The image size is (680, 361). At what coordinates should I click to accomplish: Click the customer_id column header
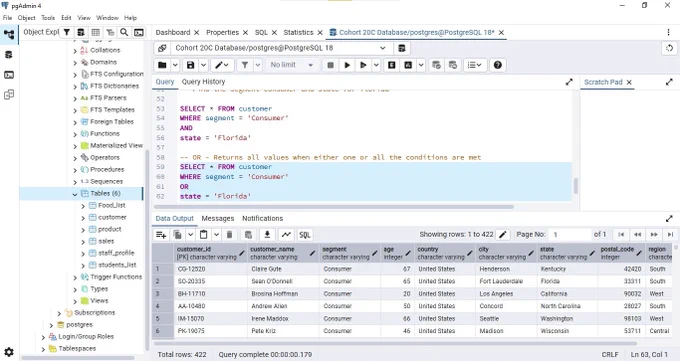tap(210, 253)
